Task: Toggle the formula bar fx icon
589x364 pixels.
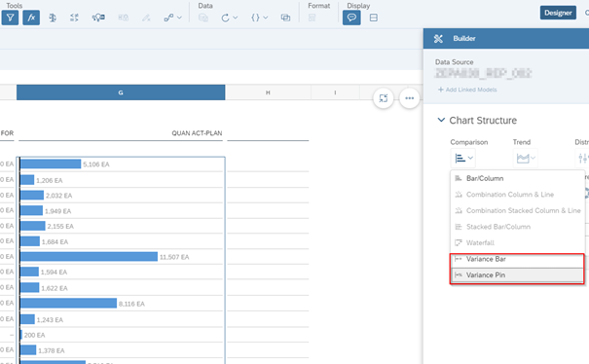Action: 31,18
